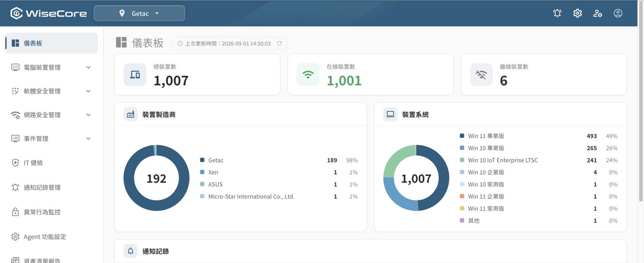Image resolution: width=644 pixels, height=263 pixels.
Task: Click the WiseCore logo
Action: (x=49, y=13)
